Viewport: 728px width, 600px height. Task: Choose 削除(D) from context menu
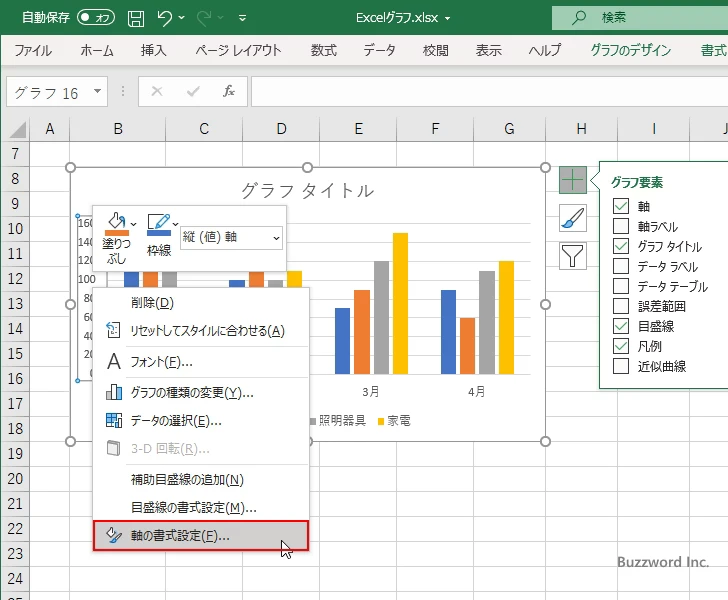click(x=201, y=303)
